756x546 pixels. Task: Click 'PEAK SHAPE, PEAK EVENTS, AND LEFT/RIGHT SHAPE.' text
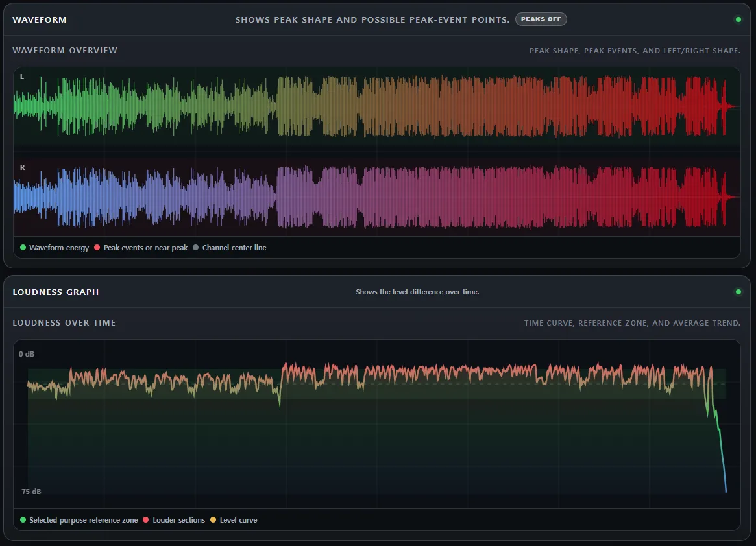click(x=635, y=51)
